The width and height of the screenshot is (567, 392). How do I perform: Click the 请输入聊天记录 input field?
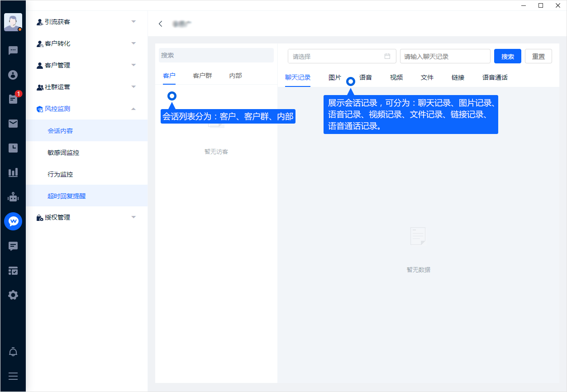tap(445, 57)
